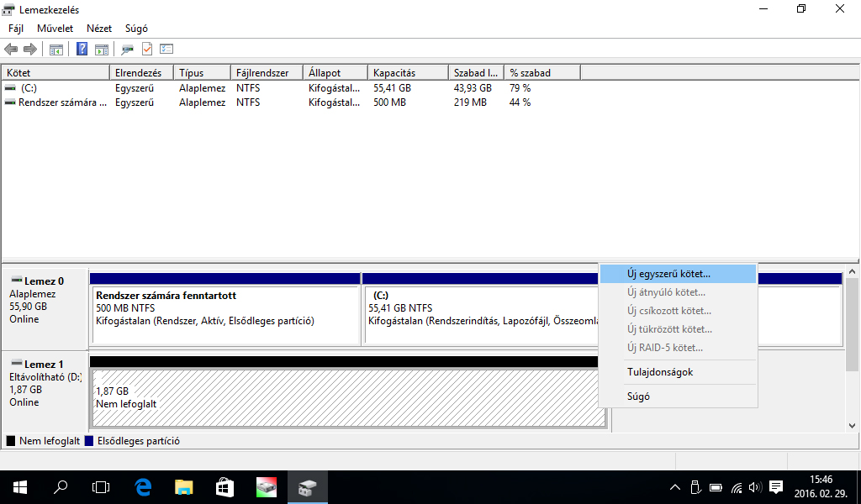Viewport: 861px width, 504px height.
Task: Open Microsoft Edge from the taskbar
Action: click(143, 486)
